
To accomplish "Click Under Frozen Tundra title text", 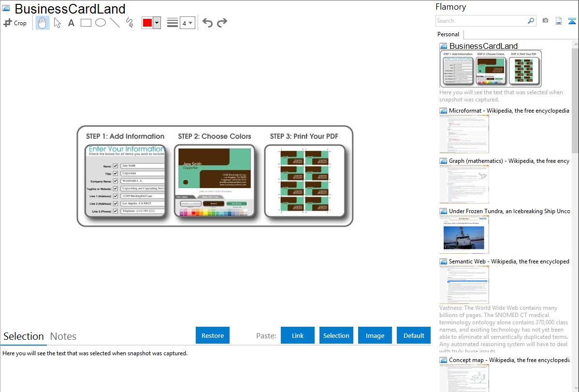I will pos(509,211).
